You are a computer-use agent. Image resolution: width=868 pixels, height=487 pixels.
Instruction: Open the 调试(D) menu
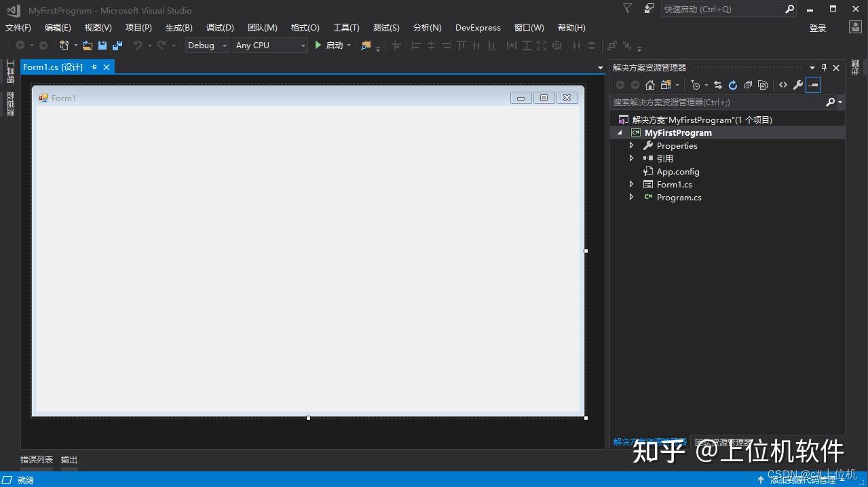(x=220, y=28)
